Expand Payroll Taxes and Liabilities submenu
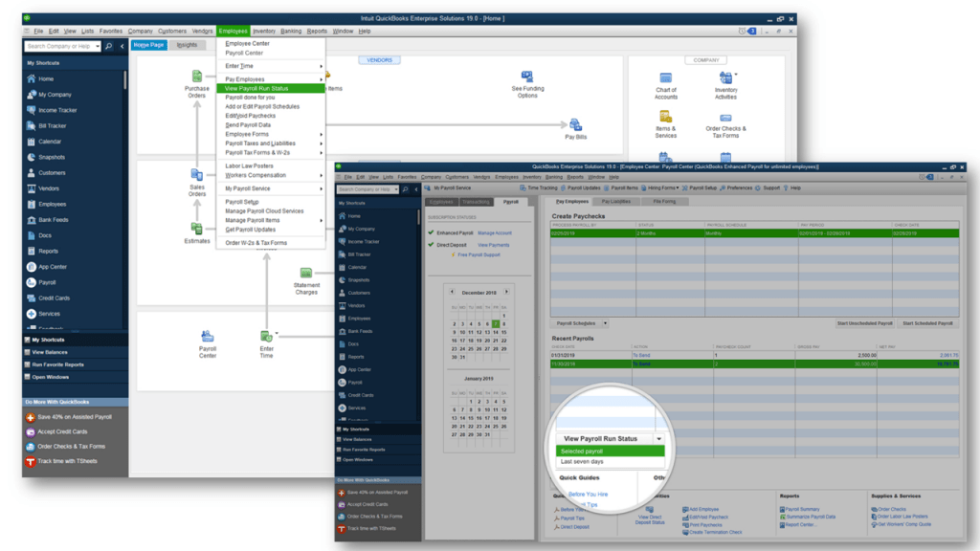Viewport: 980px width, 551px height. coord(322,143)
